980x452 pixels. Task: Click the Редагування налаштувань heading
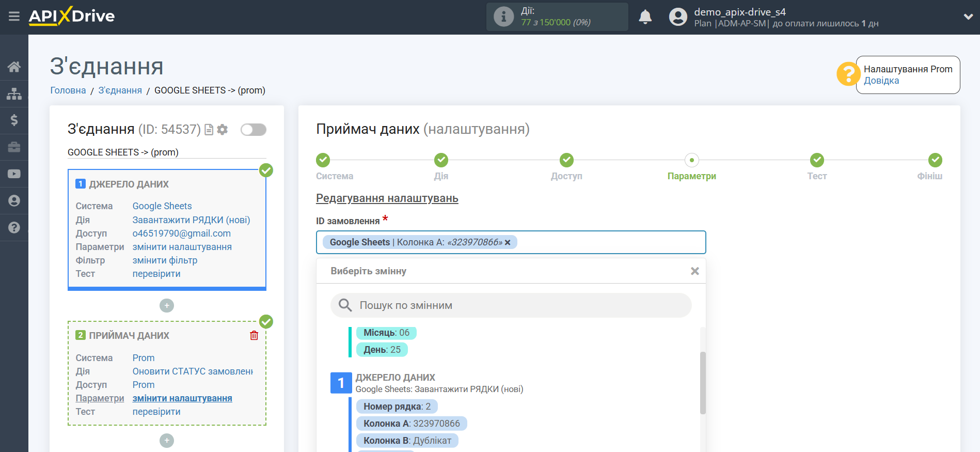pos(387,198)
